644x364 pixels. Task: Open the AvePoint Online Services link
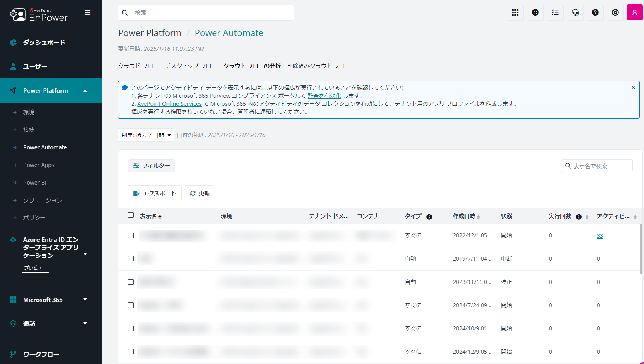click(x=170, y=104)
